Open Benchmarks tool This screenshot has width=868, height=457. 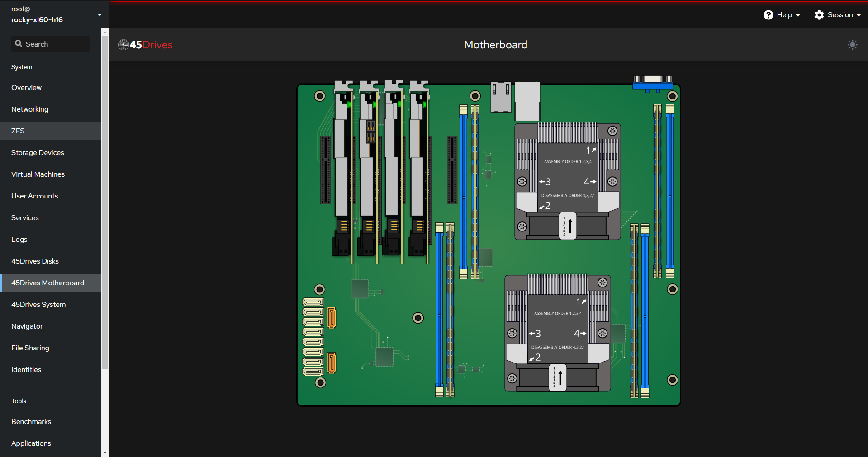click(x=51, y=422)
